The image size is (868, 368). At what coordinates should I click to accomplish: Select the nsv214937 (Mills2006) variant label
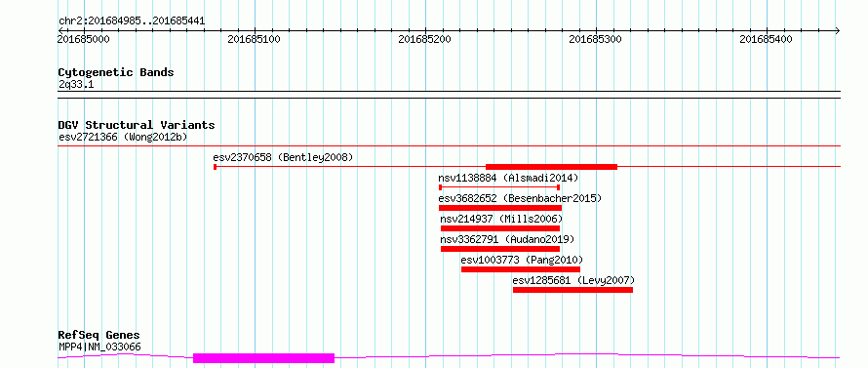[501, 219]
